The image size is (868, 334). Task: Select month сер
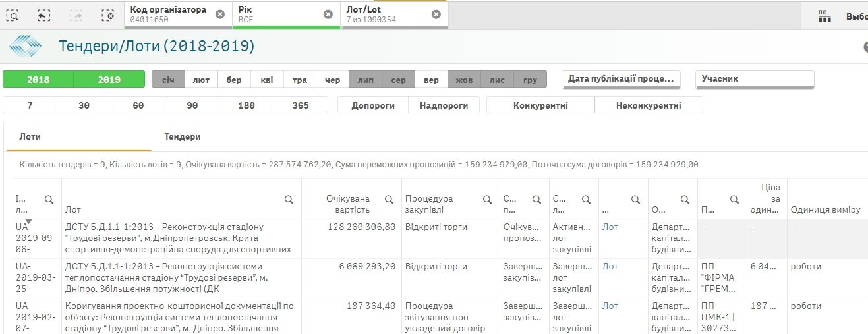coord(398,80)
